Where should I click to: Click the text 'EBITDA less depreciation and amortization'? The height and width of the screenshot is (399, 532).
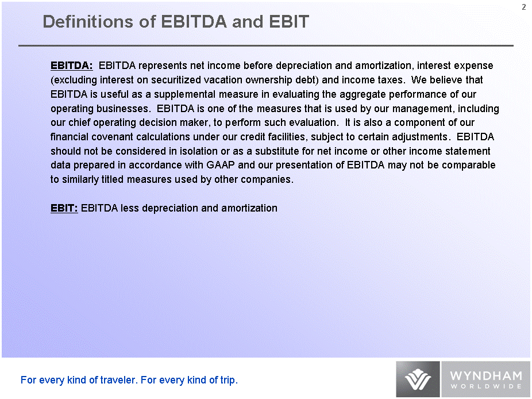click(179, 208)
